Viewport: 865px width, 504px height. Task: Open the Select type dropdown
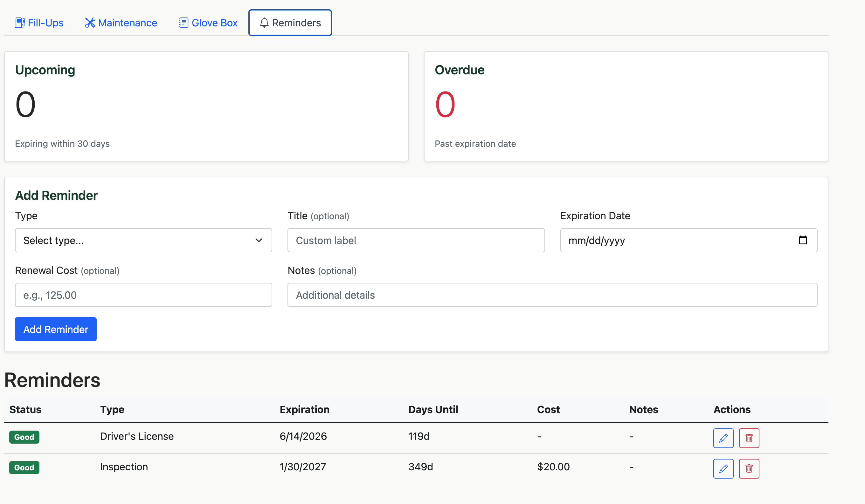pos(143,240)
